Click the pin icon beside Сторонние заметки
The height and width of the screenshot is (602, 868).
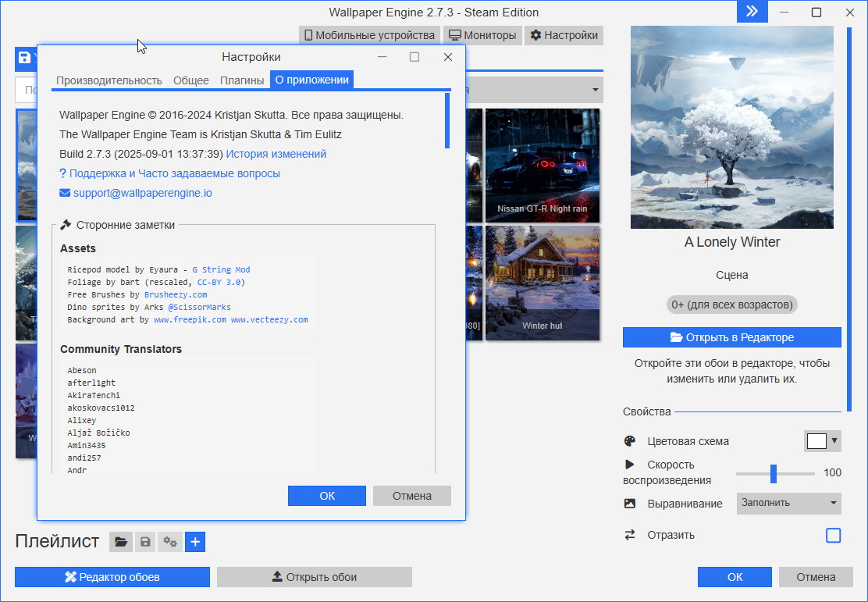[66, 225]
